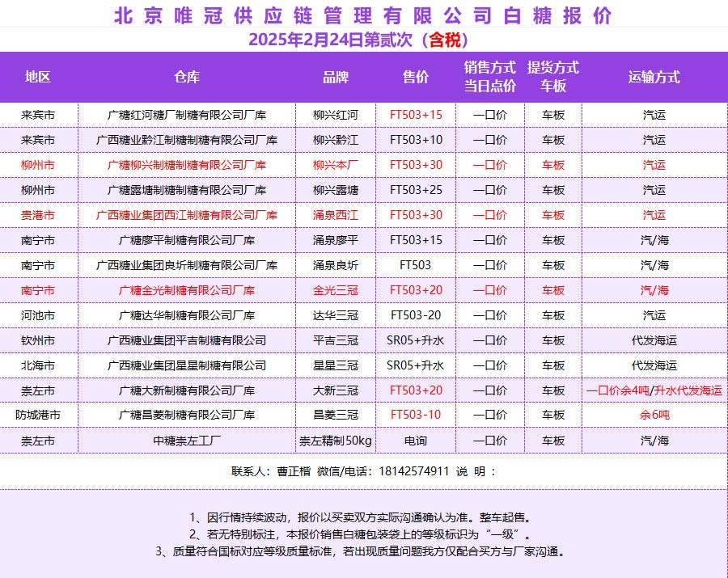This screenshot has width=728, height=578.
Task: Select the 金光三冠 brand cell
Action: point(336,290)
